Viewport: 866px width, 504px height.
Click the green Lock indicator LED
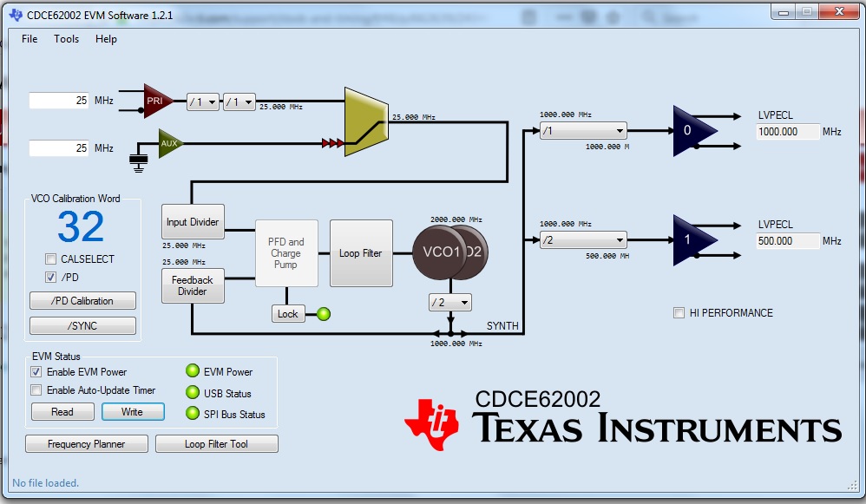324,314
